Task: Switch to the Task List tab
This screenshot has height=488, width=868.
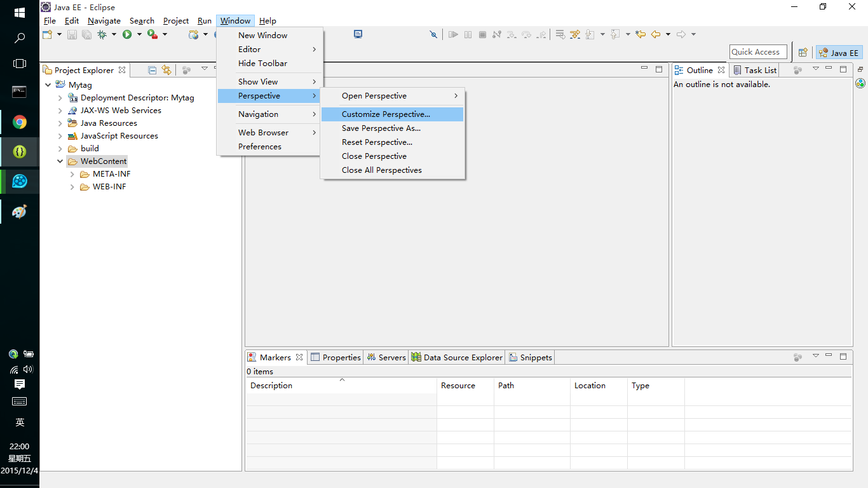Action: (x=754, y=70)
